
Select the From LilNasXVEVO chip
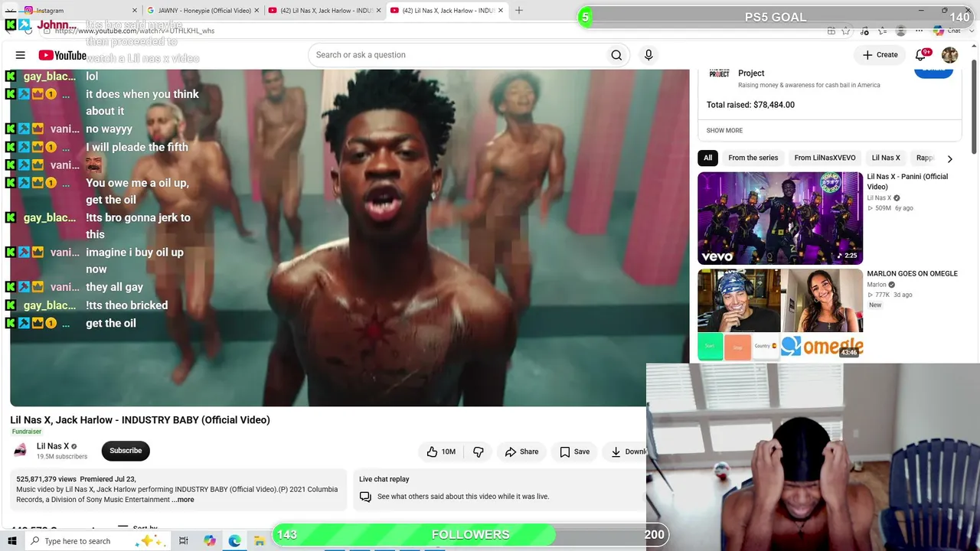825,158
